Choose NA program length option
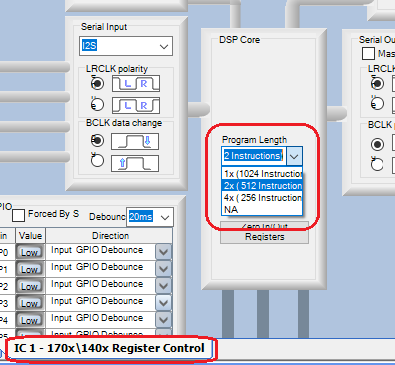The height and width of the screenshot is (365, 395). click(262, 210)
